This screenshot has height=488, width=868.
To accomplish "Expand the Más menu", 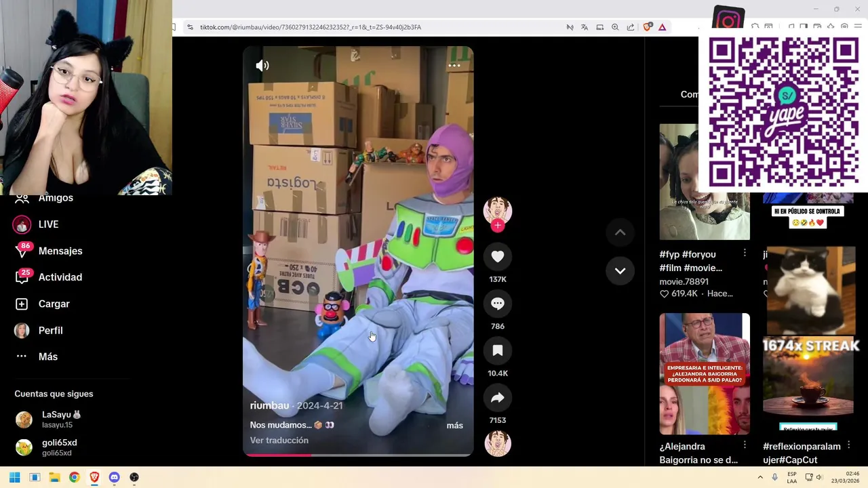I will (47, 357).
